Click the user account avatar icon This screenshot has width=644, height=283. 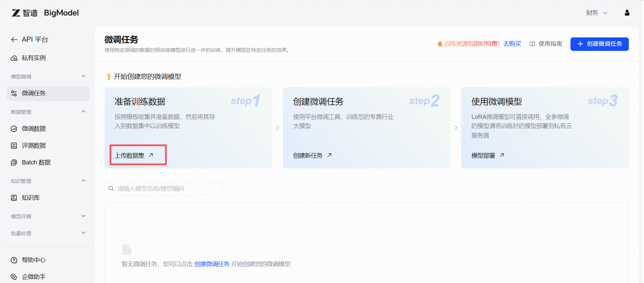coord(627,13)
